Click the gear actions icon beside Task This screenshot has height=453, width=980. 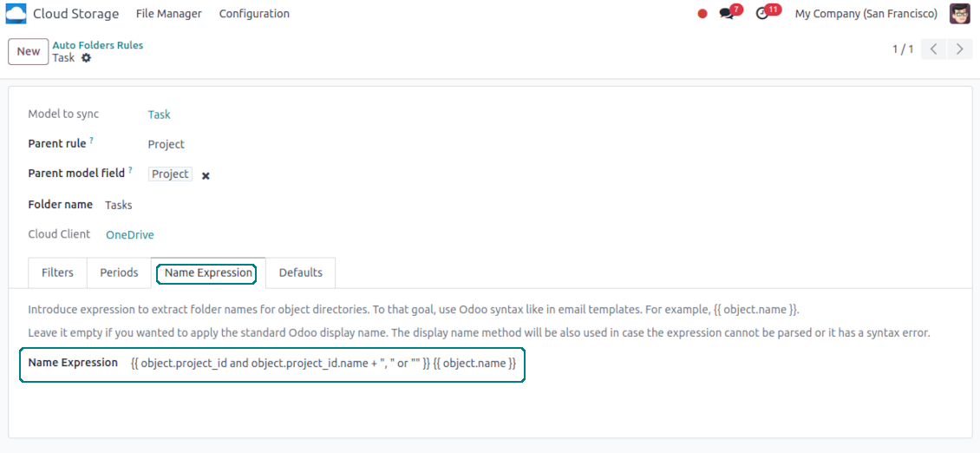pyautogui.click(x=86, y=58)
